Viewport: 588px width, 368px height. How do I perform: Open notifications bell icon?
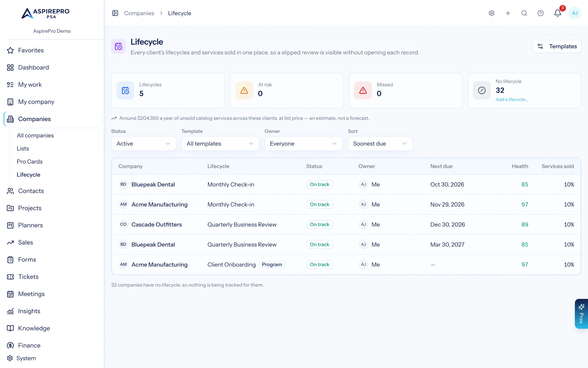(x=557, y=13)
